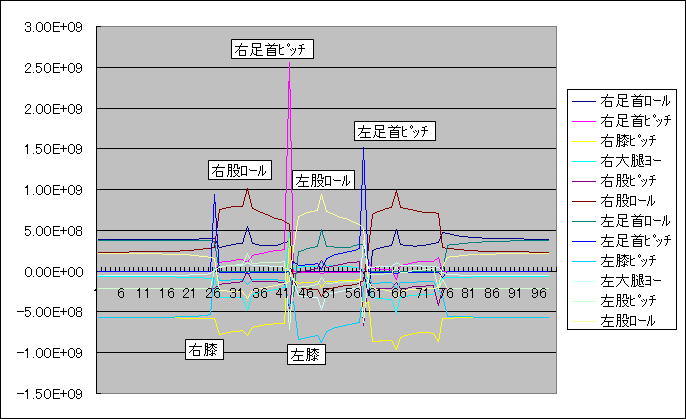
Task: Select the 左股ロール entry in the legend
Action: 614,321
